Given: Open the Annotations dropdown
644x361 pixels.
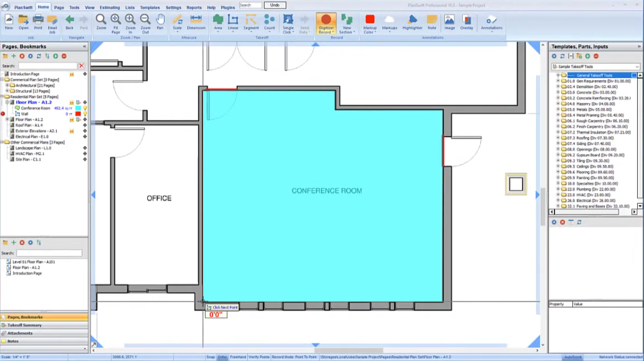Looking at the screenshot, I should 492,22.
